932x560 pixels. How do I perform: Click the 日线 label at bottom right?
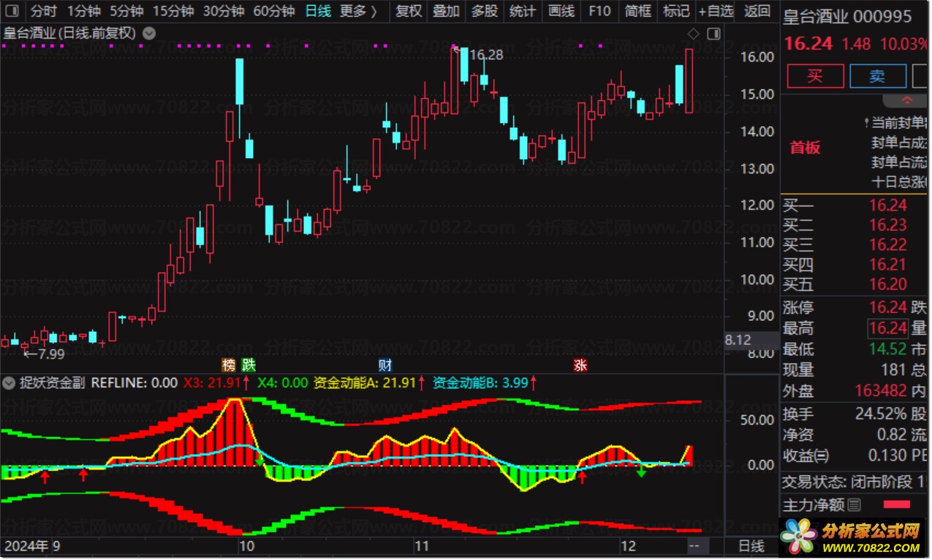tap(751, 546)
